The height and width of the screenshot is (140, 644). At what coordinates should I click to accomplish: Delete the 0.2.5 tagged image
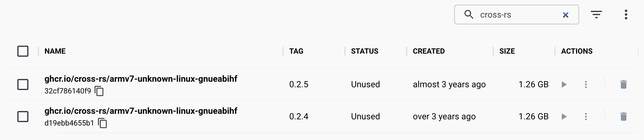pos(623,84)
